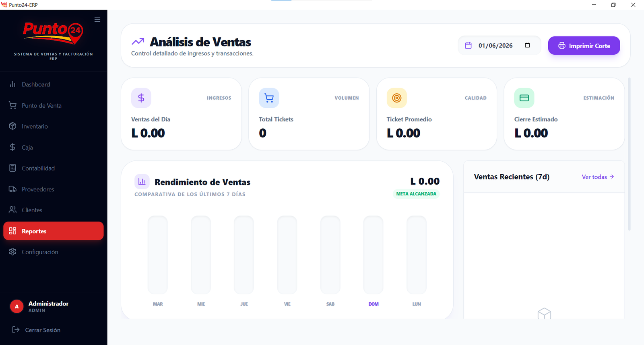
Task: Click the Rendimiento de Ventas heading
Action: coord(202,182)
